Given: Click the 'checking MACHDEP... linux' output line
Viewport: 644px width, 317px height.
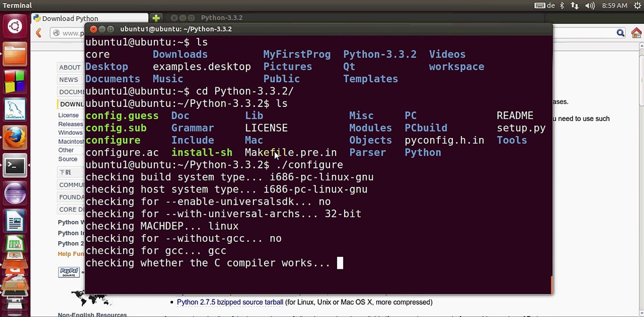Looking at the screenshot, I should 162,226.
